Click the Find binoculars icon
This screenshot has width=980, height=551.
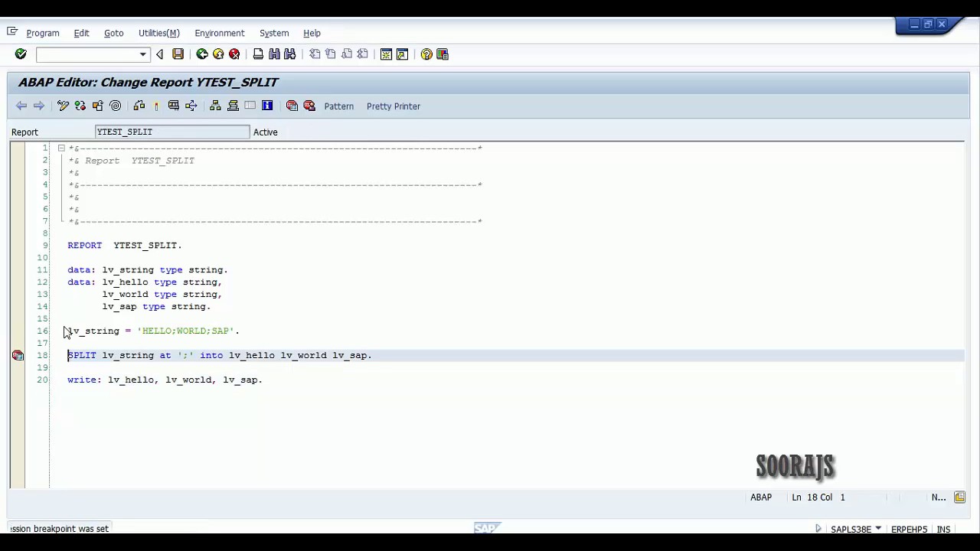274,54
